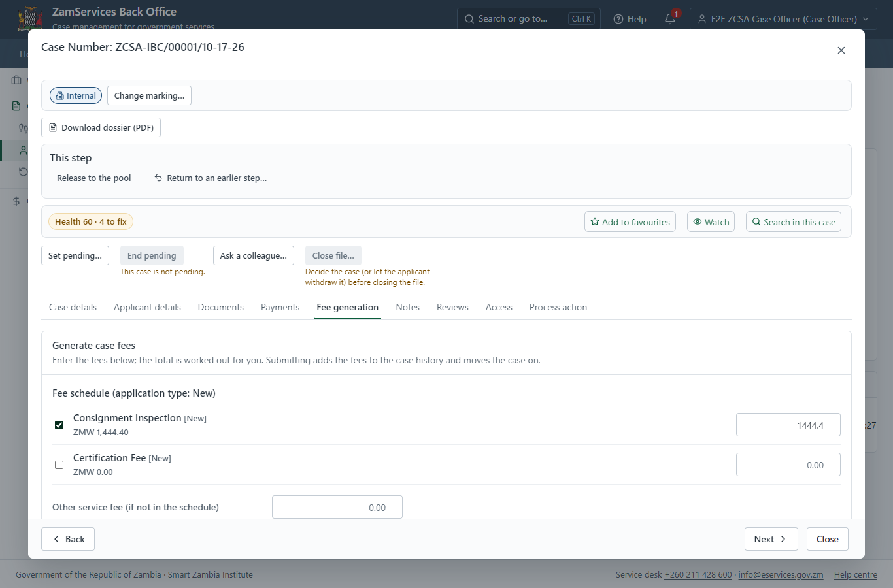This screenshot has height=588, width=893.
Task: Click the Health 60 · 4 to fix badge
Action: [x=91, y=221]
